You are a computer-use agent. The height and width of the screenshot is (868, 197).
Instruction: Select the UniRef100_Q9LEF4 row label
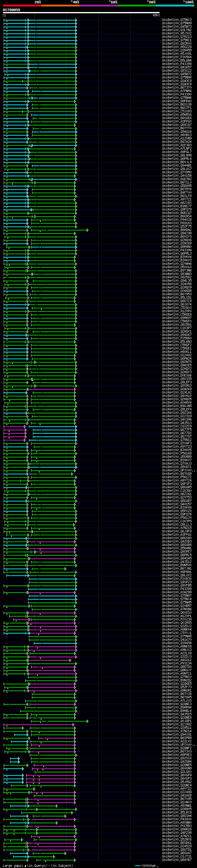(177, 410)
